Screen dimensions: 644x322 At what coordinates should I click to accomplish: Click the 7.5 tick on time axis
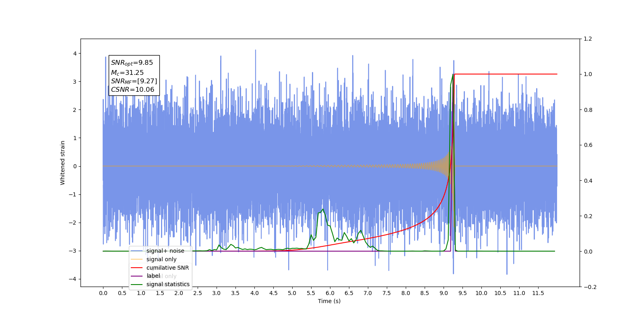(387, 293)
